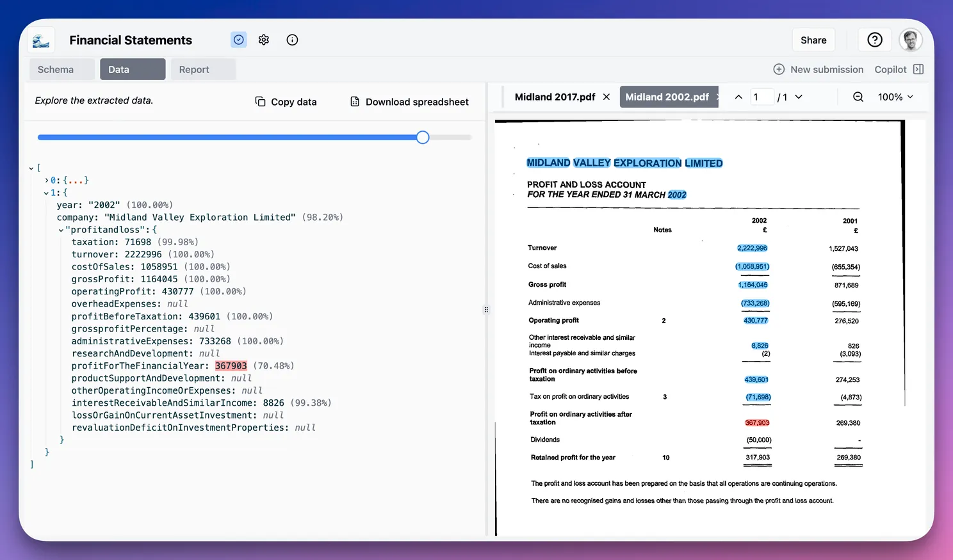Open help via question mark icon
Screen dimensions: 953x560
click(x=874, y=40)
